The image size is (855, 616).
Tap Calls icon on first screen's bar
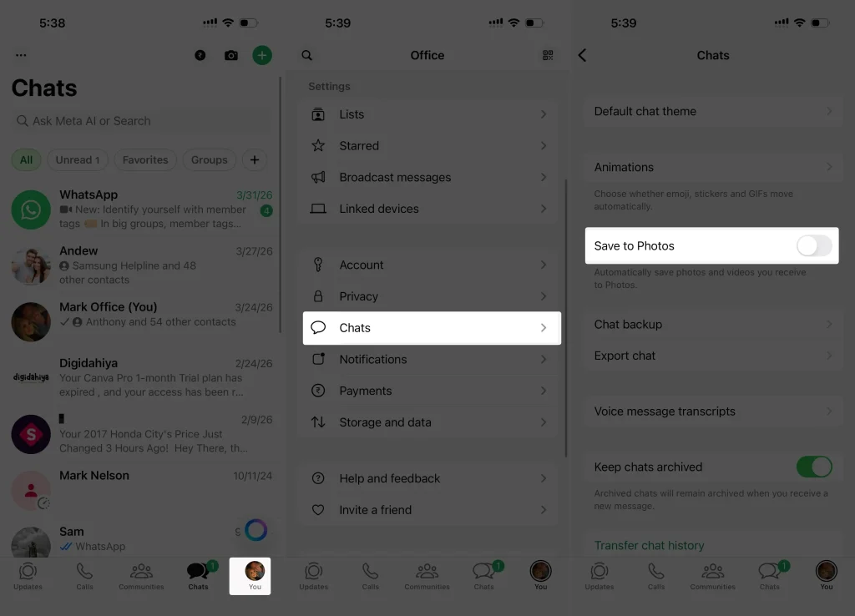pos(84,571)
